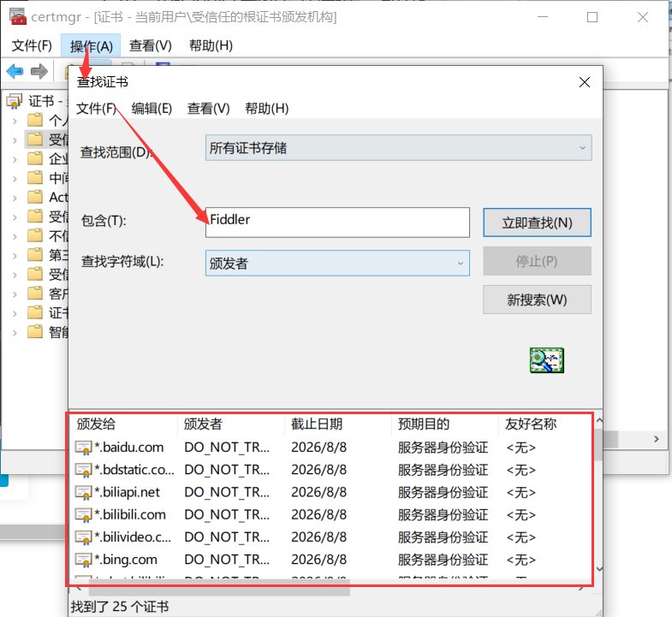672x617 pixels.
Task: Open the 查找范围 dropdown showing 所有证书存储
Action: (398, 148)
